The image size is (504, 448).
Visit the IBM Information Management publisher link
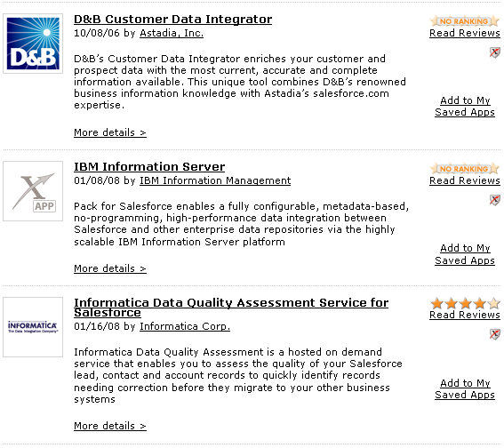[215, 180]
